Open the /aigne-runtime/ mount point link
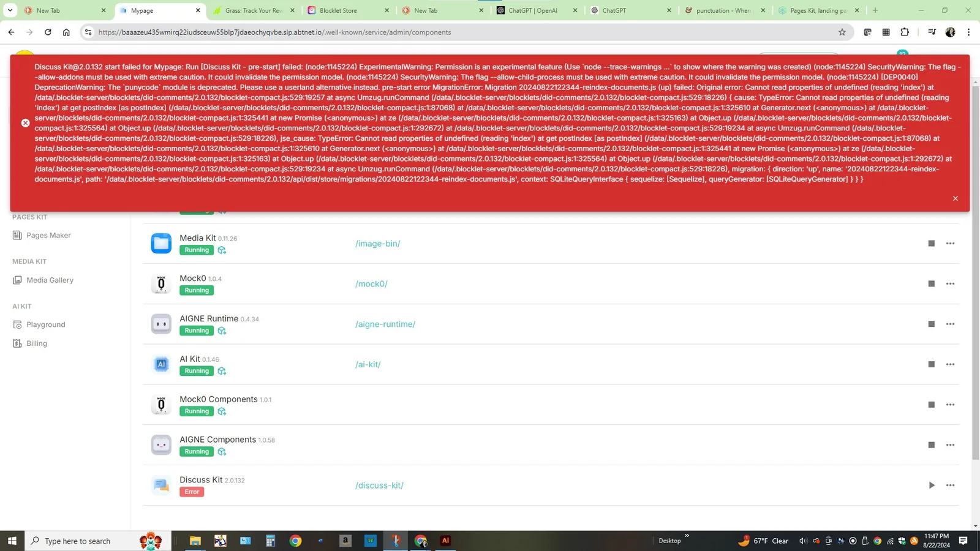980x551 pixels. [x=385, y=324]
